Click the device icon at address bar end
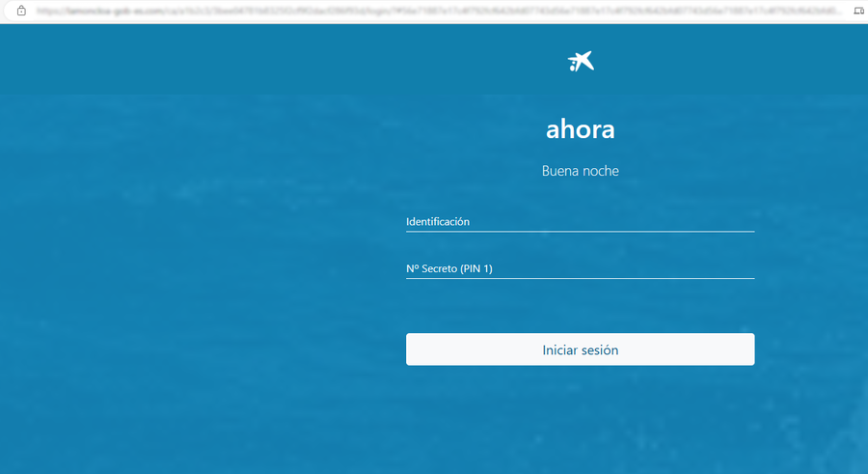The height and width of the screenshot is (474, 868). tap(858, 11)
